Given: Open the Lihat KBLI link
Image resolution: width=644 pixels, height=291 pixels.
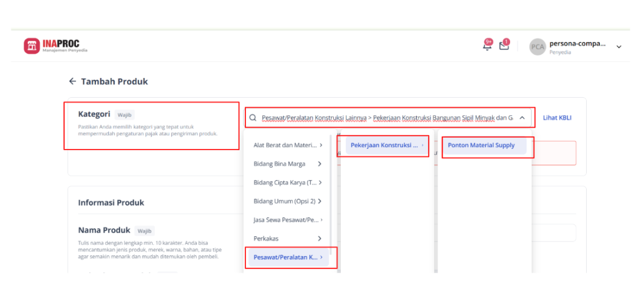Looking at the screenshot, I should pos(557,118).
